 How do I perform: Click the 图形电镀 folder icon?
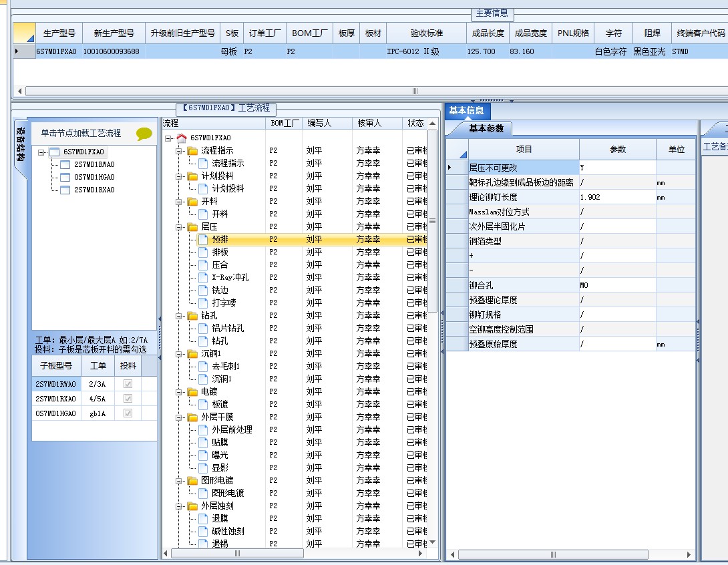(192, 481)
